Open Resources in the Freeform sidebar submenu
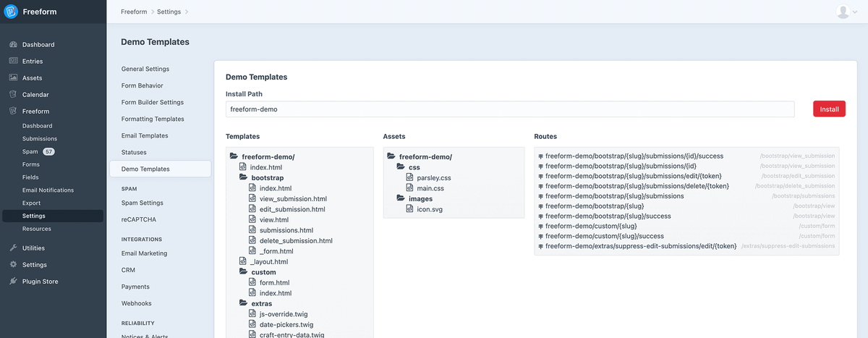868x338 pixels. (x=37, y=229)
